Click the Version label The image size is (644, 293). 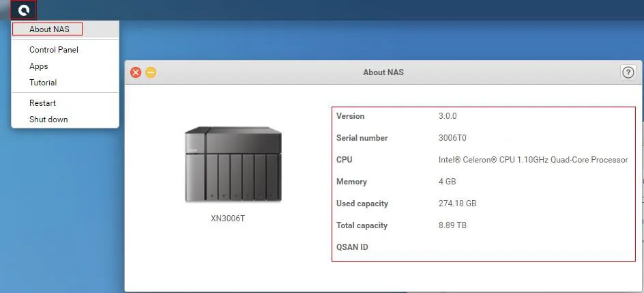pos(351,116)
